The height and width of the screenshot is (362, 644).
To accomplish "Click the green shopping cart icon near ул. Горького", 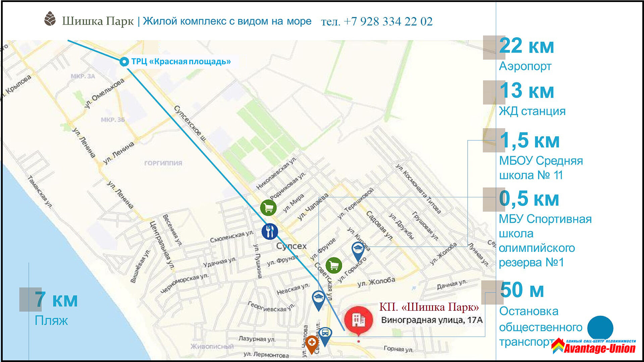I will [334, 265].
